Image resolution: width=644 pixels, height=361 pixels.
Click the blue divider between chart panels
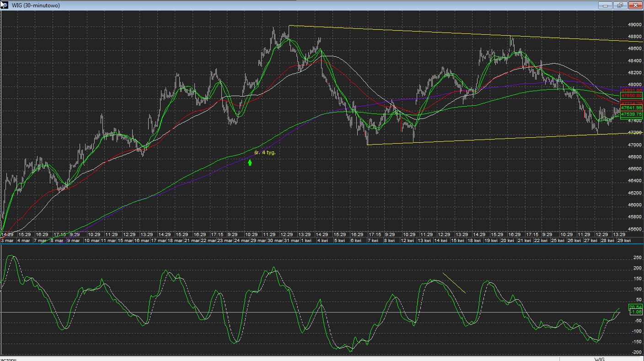322,244
